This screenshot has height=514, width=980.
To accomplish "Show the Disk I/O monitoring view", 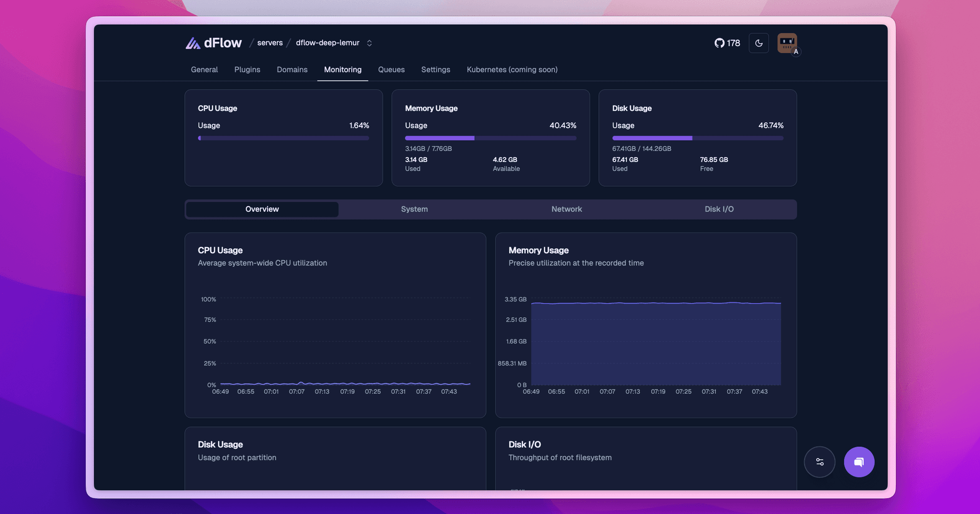I will (x=719, y=210).
